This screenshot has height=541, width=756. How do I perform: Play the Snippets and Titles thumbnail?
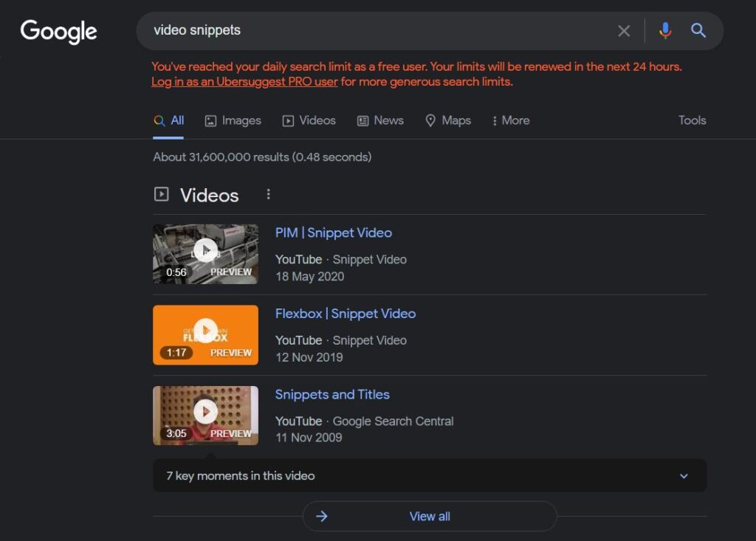205,415
